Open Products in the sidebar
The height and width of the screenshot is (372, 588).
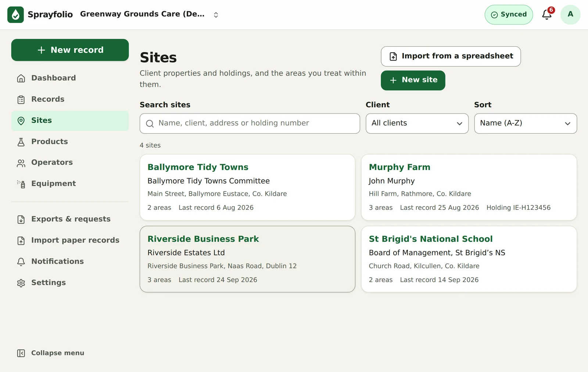70,142
